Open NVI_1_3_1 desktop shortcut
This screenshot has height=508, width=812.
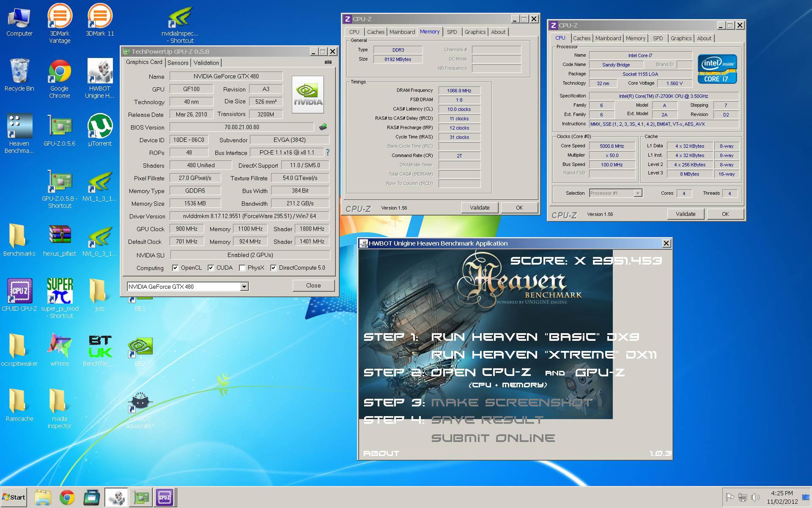click(100, 185)
